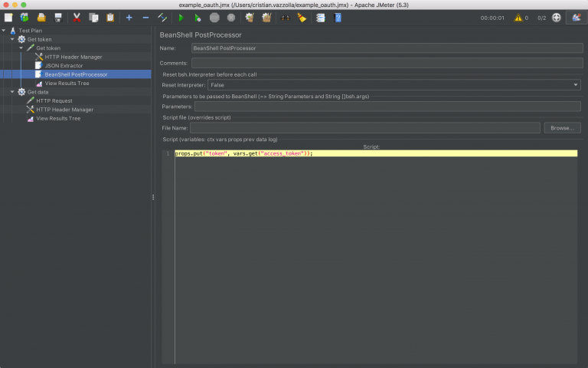Image resolution: width=588 pixels, height=368 pixels.
Task: Click the Browse... button
Action: (x=562, y=128)
